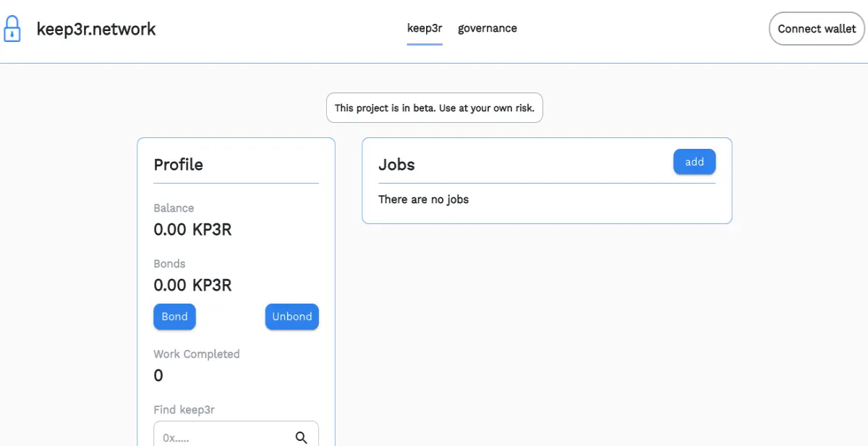Image resolution: width=868 pixels, height=446 pixels.
Task: Select the Balance value 0.00 KP3R
Action: click(x=192, y=230)
